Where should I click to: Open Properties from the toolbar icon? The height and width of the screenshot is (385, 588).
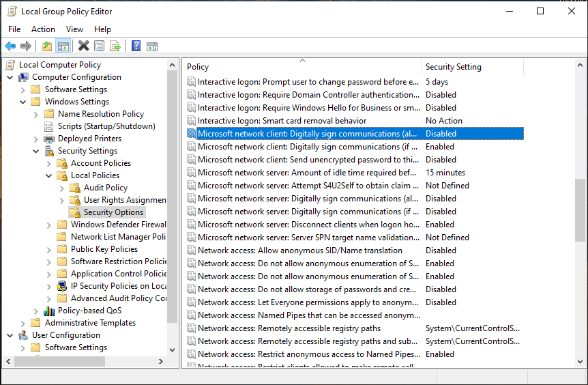pos(99,46)
